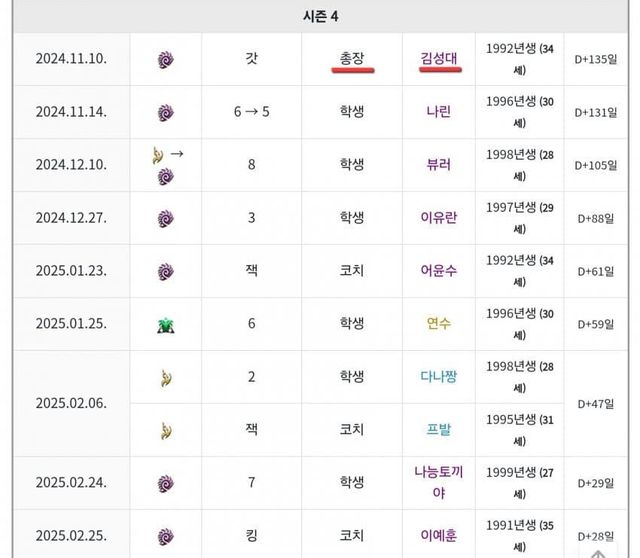Click the Protoss icon in 프발's row
This screenshot has width=640, height=558.
pos(165,430)
